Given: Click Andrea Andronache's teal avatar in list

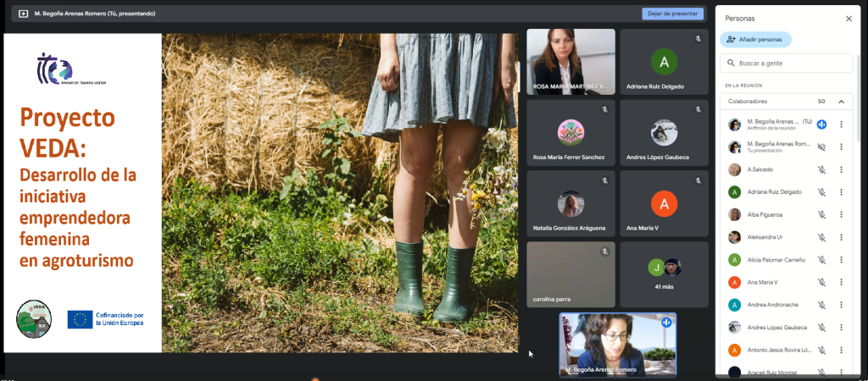Looking at the screenshot, I should [735, 305].
